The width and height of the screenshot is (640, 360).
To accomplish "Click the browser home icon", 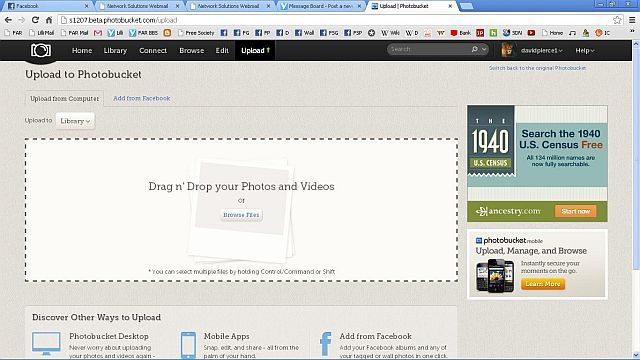I will [x=49, y=20].
